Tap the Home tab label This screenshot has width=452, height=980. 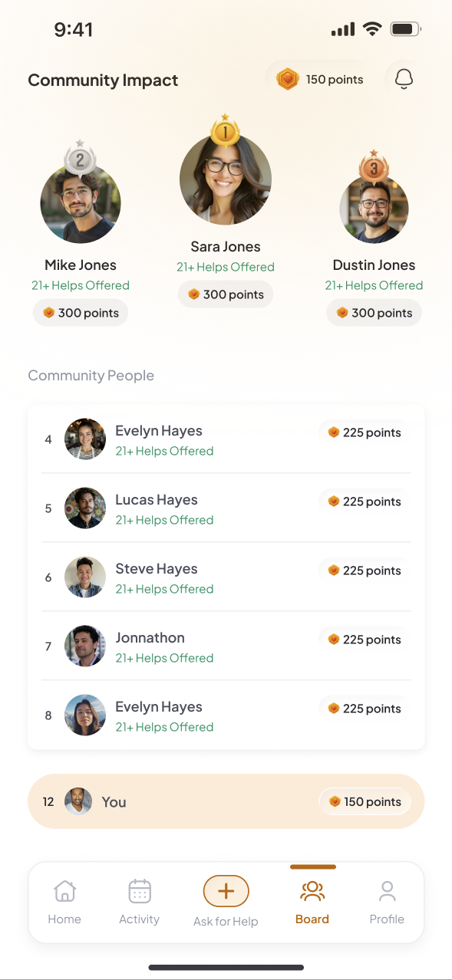[x=64, y=919]
